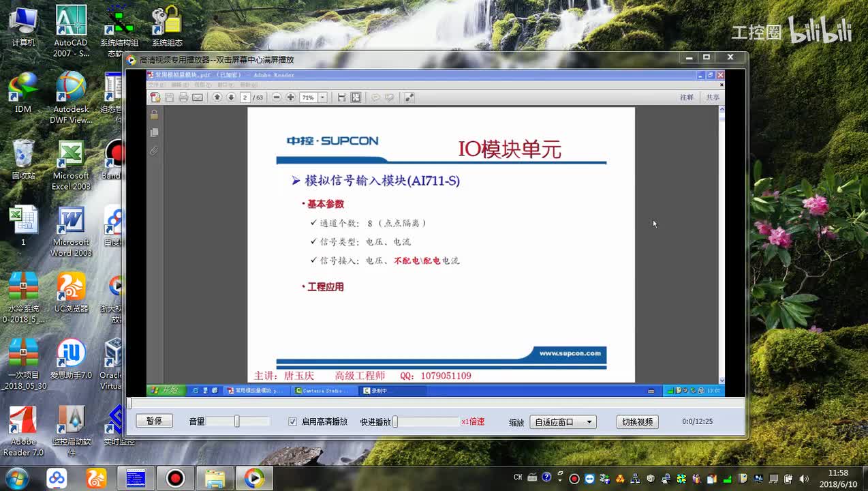The width and height of the screenshot is (868, 491).
Task: Open Adobe Reader 7.0 desktop shortcut
Action: 23,431
